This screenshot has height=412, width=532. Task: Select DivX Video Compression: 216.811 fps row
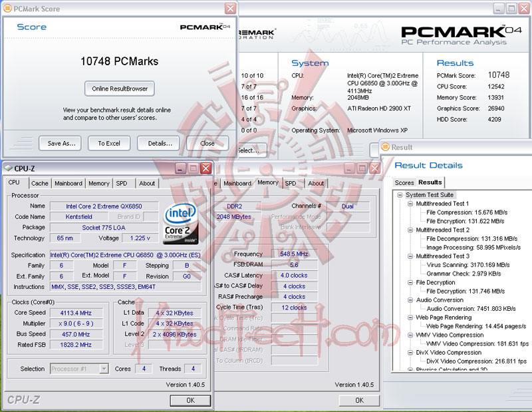(x=476, y=361)
